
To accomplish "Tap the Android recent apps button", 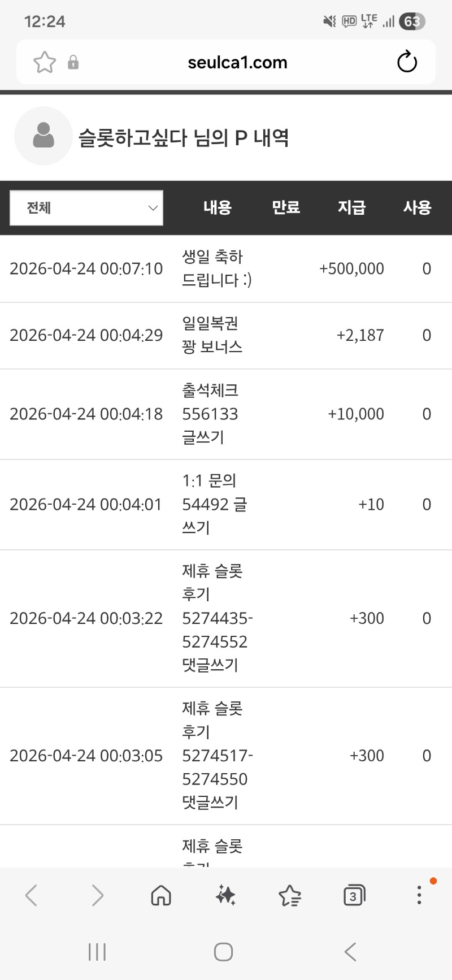I will pyautogui.click(x=97, y=952).
